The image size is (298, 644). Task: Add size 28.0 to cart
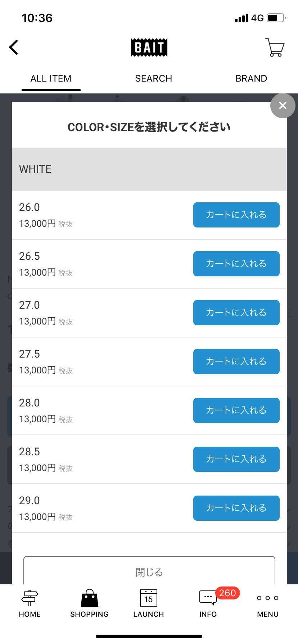(236, 410)
